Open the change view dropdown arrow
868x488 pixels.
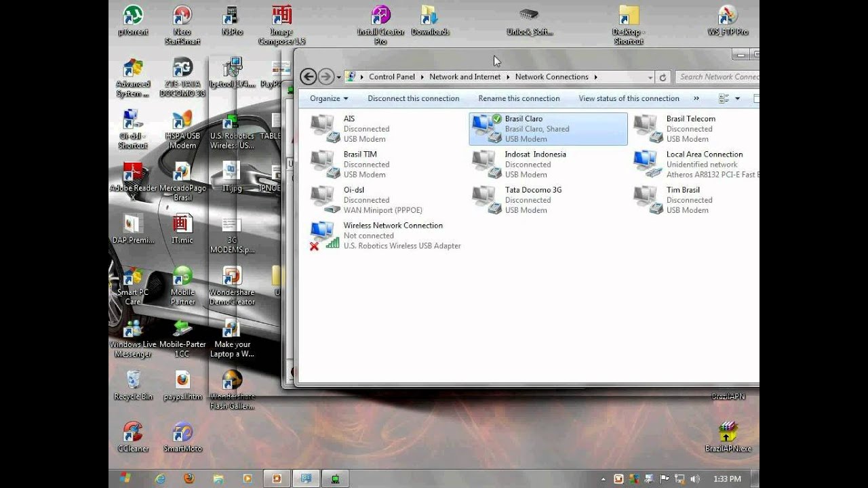[x=738, y=98]
